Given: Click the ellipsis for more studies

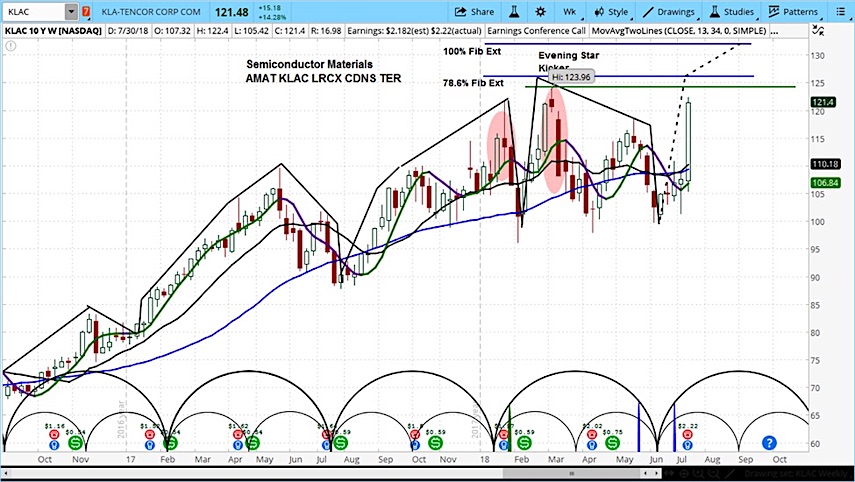Looking at the screenshot, I should click(x=775, y=32).
